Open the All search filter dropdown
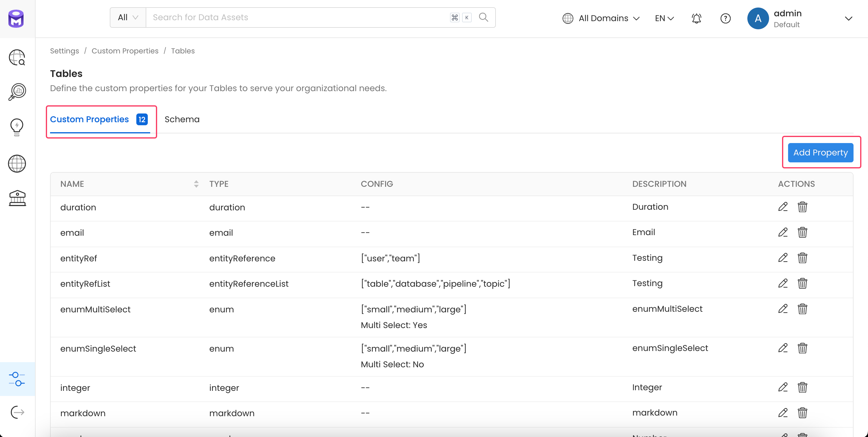The image size is (868, 437). (x=128, y=18)
